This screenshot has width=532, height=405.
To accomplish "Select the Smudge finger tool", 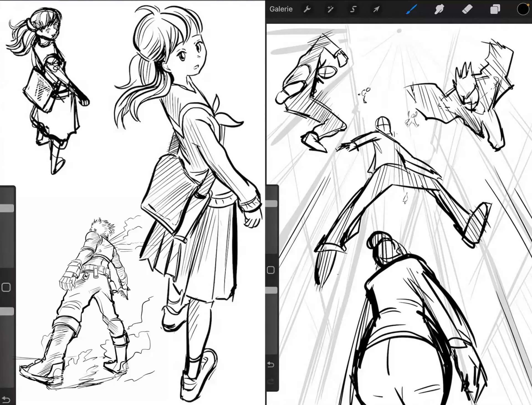I will (439, 9).
